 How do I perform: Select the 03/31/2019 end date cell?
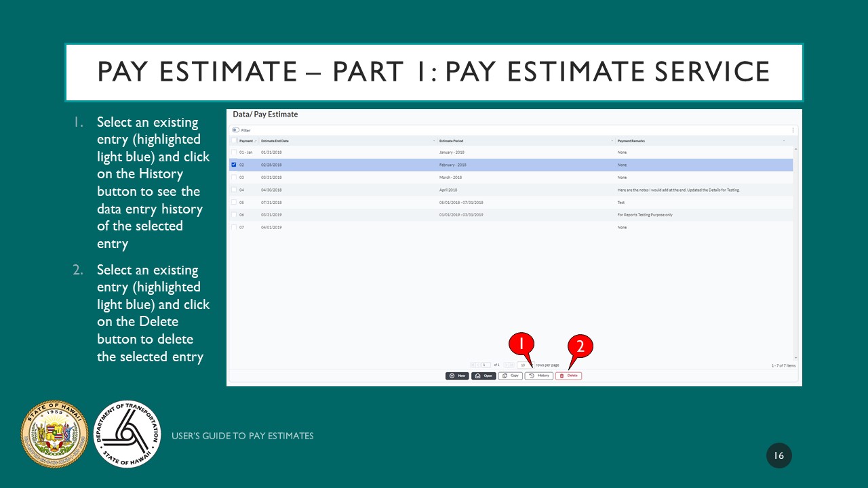(x=271, y=215)
